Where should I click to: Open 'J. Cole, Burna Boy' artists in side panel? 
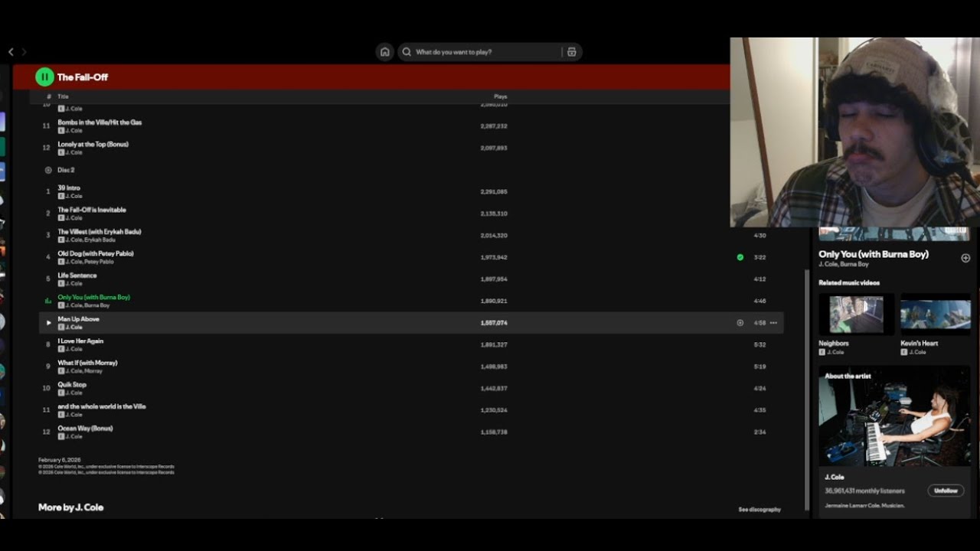coord(844,264)
